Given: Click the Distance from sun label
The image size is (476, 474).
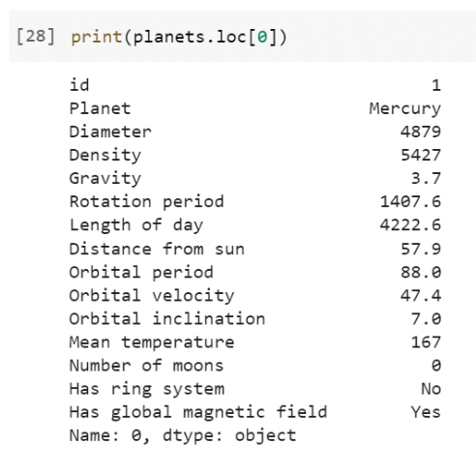Looking at the screenshot, I should 157,249.
